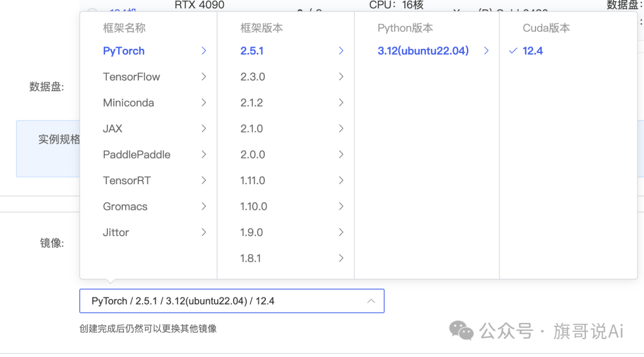644x357 pixels.
Task: Click the RTX 4090 text
Action: [x=200, y=5]
